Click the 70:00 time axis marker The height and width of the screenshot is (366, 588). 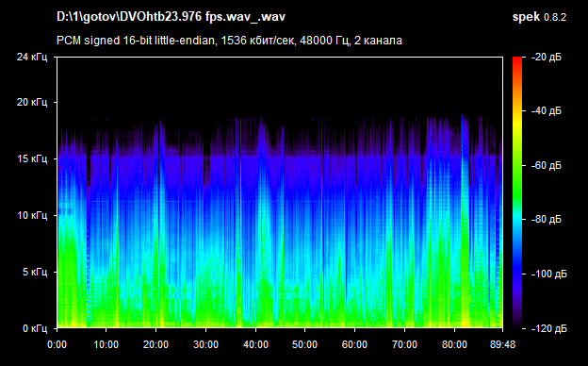click(404, 344)
